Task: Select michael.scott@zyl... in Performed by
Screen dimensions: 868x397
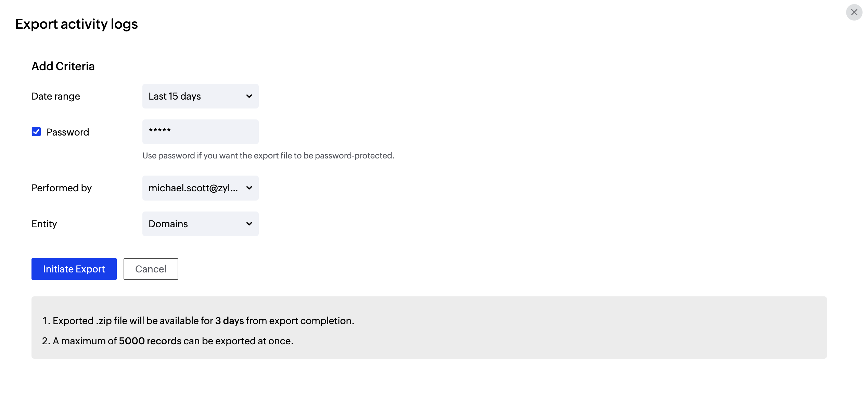Action: click(x=200, y=188)
